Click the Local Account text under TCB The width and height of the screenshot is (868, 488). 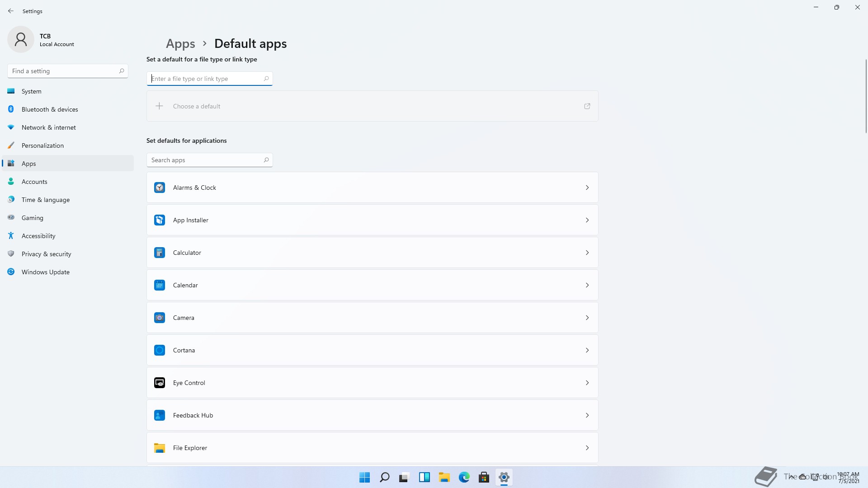(x=57, y=44)
